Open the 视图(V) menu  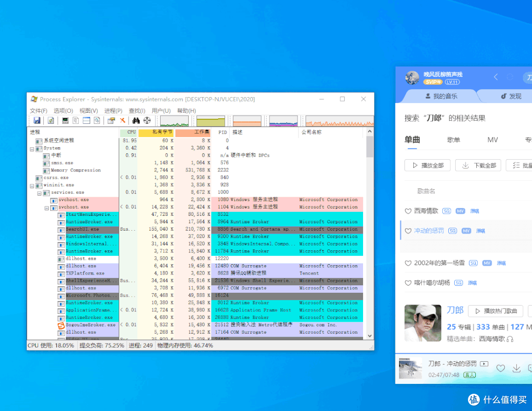[89, 111]
